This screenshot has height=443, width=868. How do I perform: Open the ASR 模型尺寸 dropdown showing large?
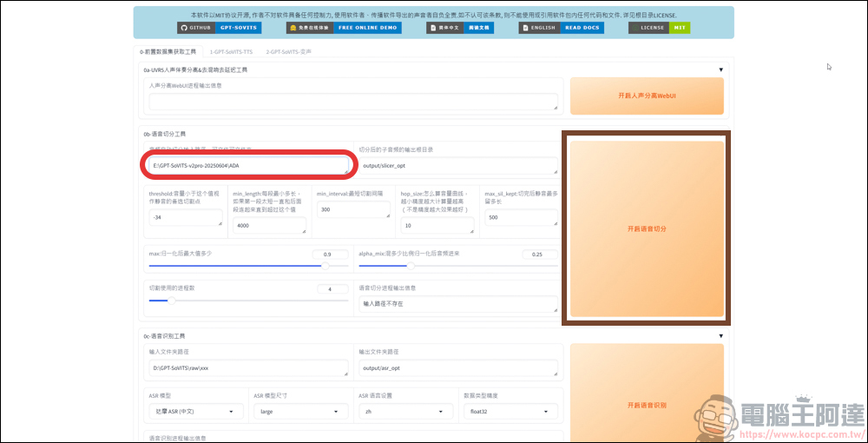(x=301, y=412)
